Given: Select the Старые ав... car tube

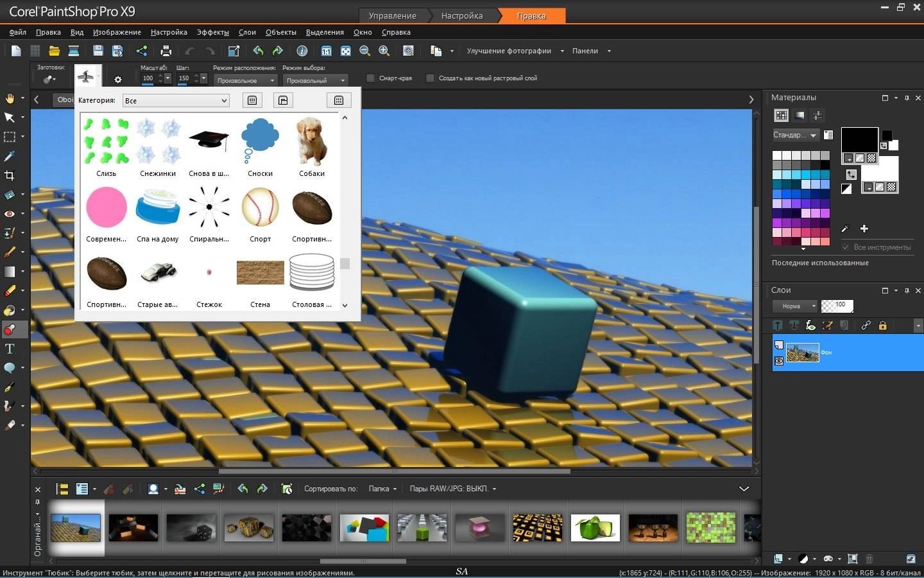Looking at the screenshot, I should click(158, 279).
